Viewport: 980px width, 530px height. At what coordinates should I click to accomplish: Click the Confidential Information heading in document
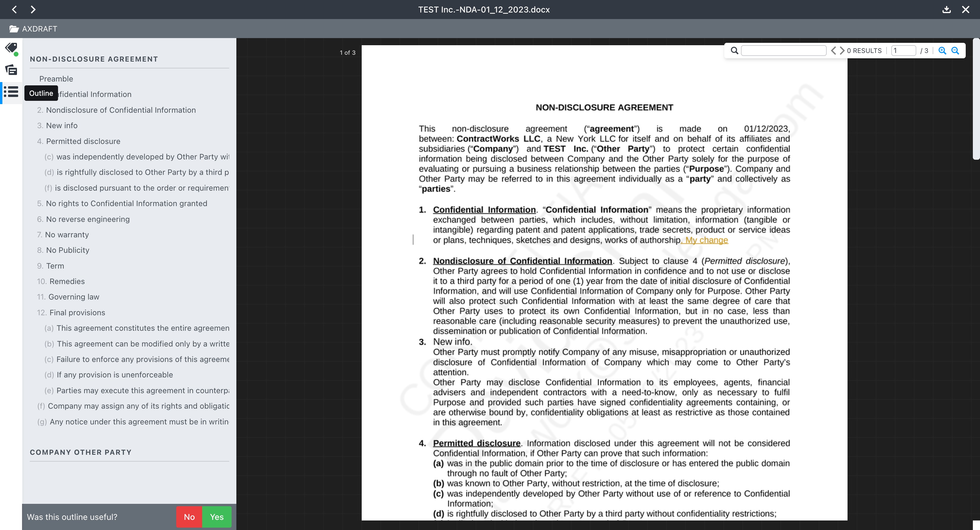(484, 210)
